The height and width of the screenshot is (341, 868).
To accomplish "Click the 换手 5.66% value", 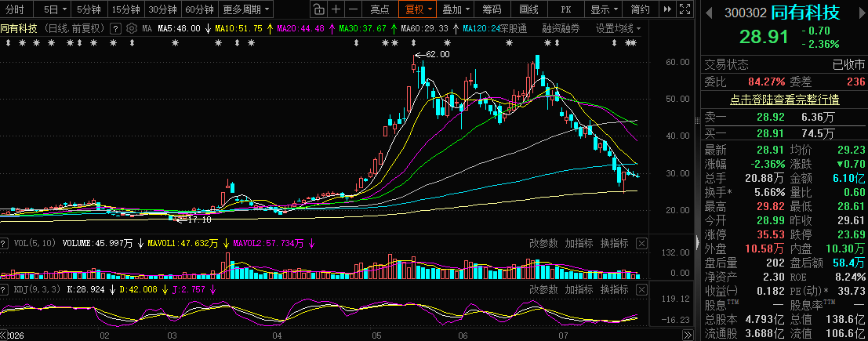I will (x=770, y=193).
